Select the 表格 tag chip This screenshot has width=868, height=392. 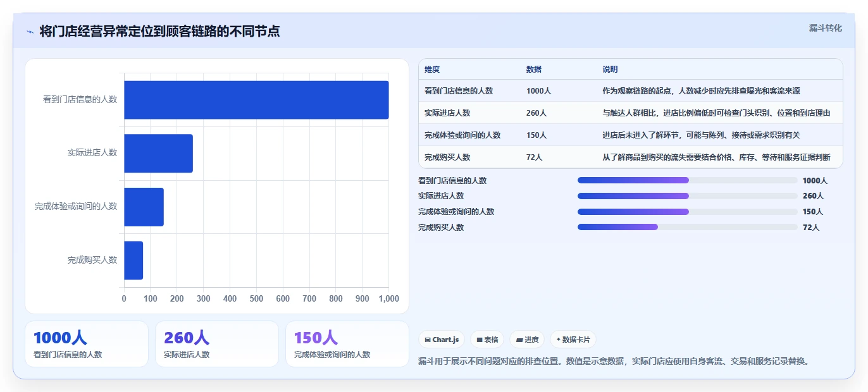click(487, 340)
